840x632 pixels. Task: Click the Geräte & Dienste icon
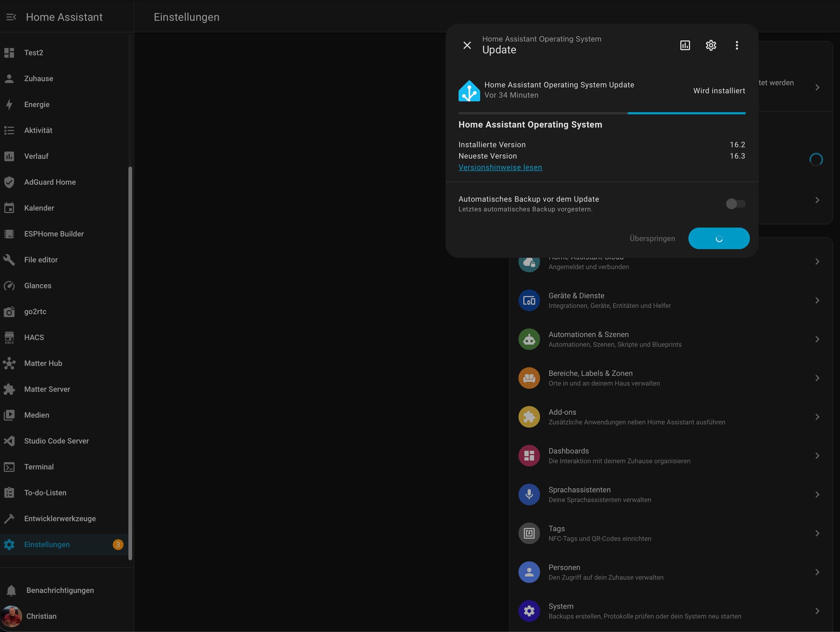(529, 300)
